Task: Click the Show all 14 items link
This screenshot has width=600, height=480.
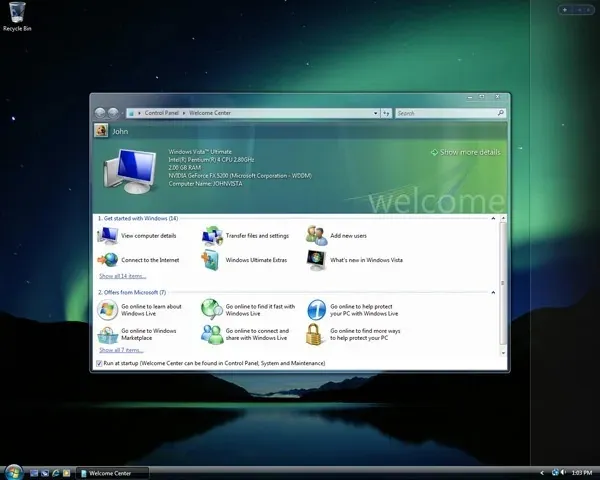Action: pos(123,276)
